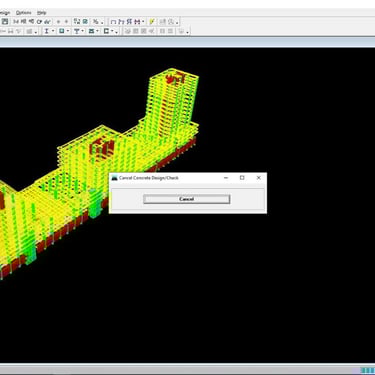The width and height of the screenshot is (375, 375).
Task: Expand the composite beam design dropdown arrow
Action: click(82, 31)
